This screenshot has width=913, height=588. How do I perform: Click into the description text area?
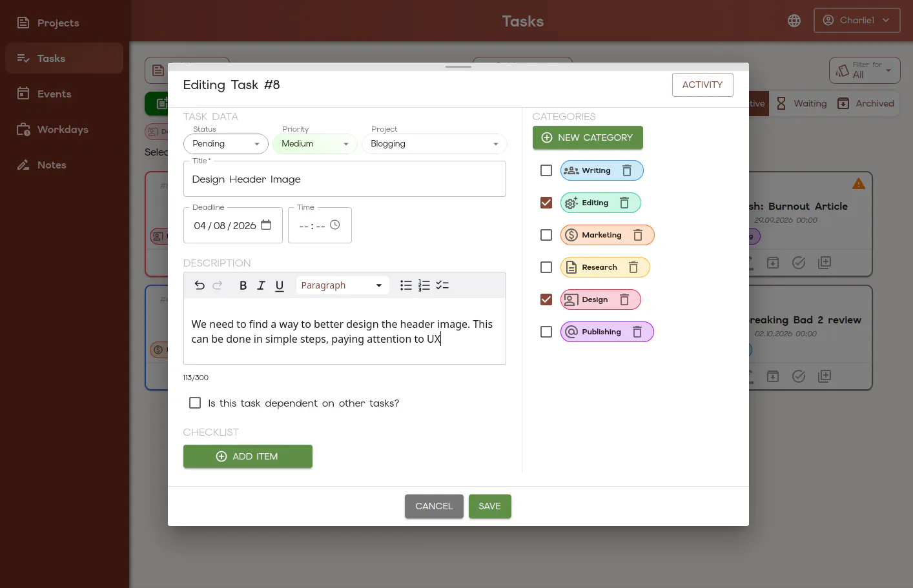pyautogui.click(x=345, y=331)
